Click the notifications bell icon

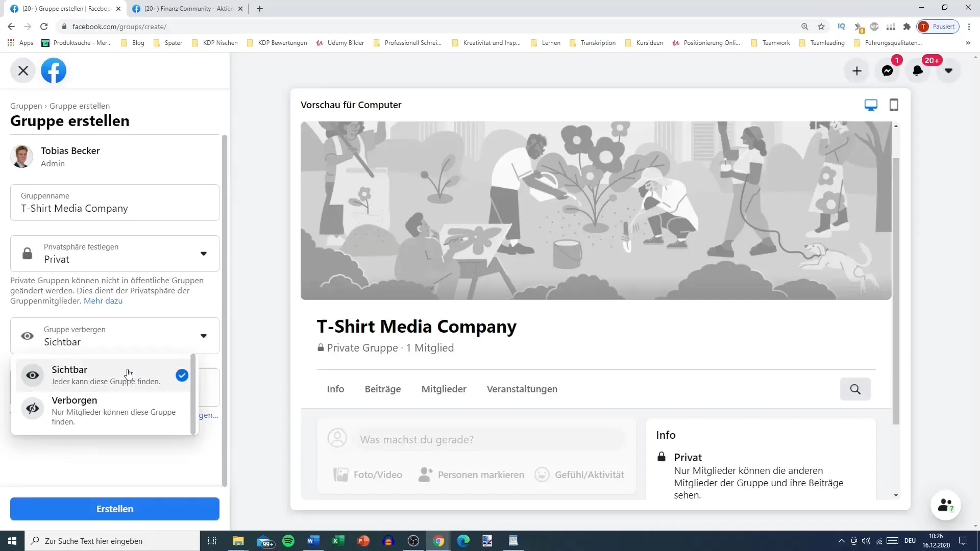pos(917,70)
